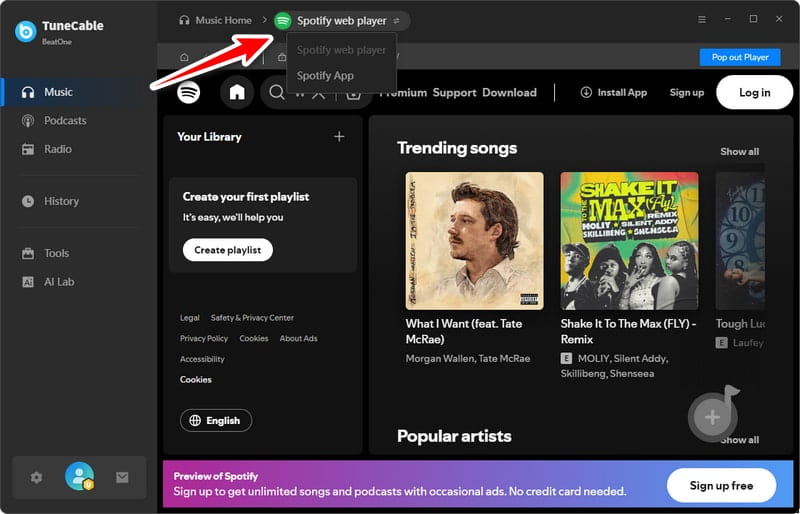
Task: Open About Ads link
Action: coord(298,338)
